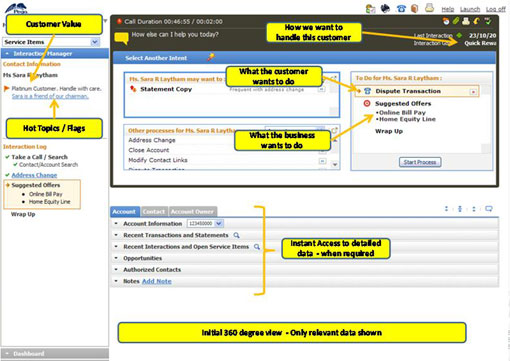
Task: Select Close Account in Other processes list
Action: [x=149, y=150]
